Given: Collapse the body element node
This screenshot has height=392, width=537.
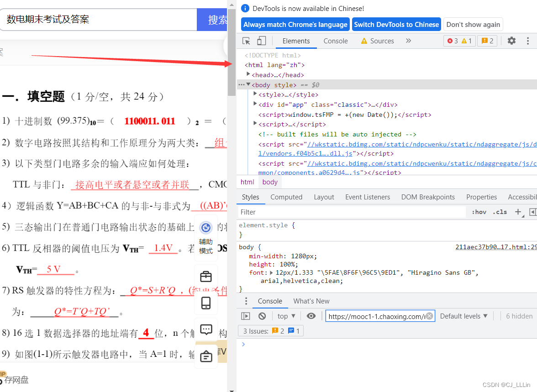Looking at the screenshot, I should (x=248, y=84).
